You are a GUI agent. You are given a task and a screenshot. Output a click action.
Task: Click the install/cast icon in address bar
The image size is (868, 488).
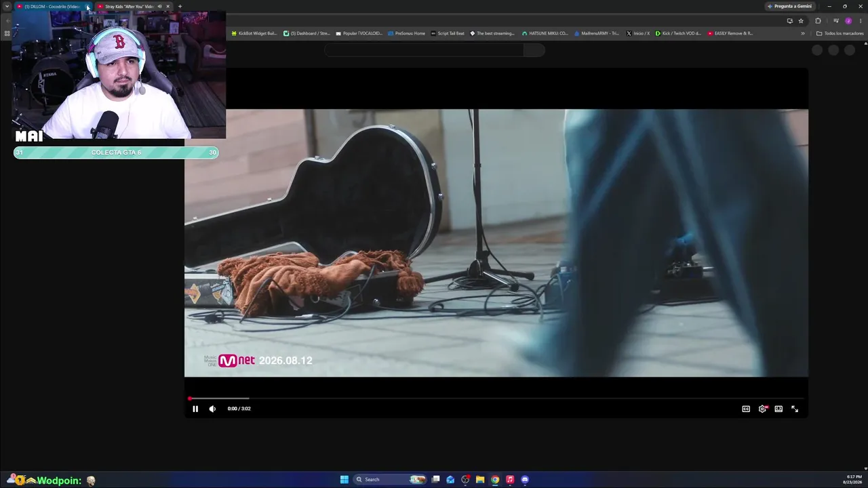click(x=789, y=21)
